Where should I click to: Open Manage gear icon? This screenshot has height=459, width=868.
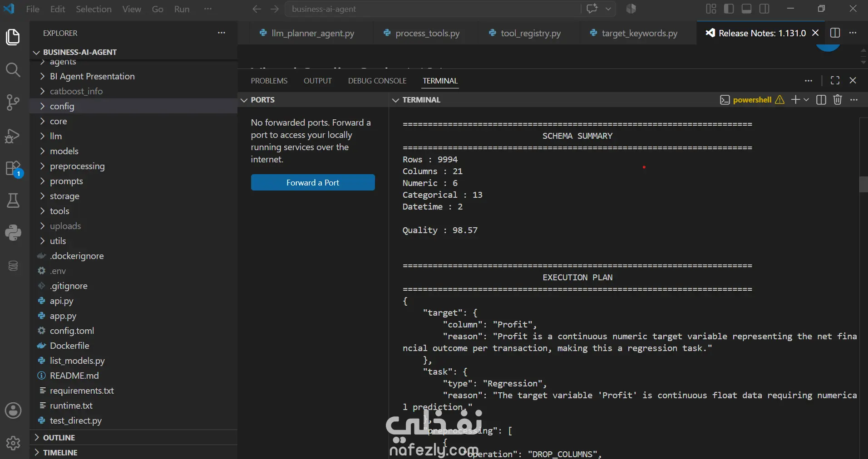click(x=13, y=443)
